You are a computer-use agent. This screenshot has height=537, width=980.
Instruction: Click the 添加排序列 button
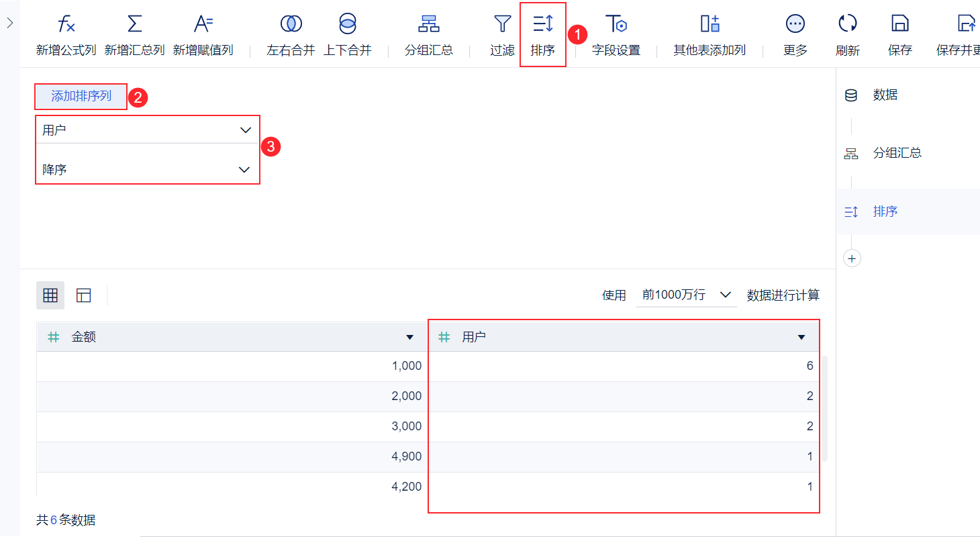coord(81,96)
